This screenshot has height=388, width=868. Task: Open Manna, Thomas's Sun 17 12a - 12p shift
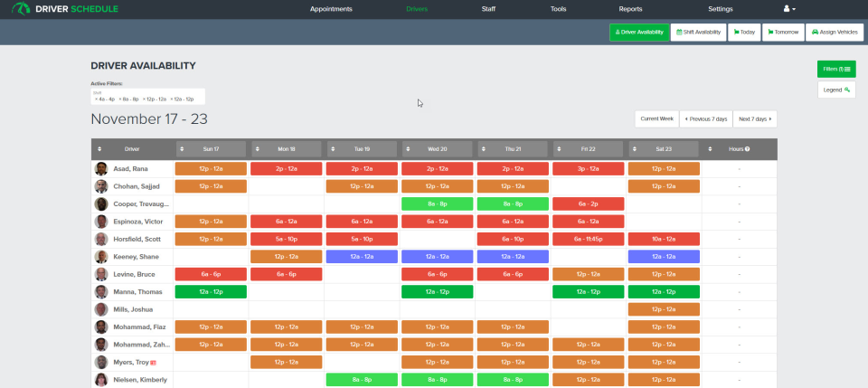pyautogui.click(x=211, y=292)
